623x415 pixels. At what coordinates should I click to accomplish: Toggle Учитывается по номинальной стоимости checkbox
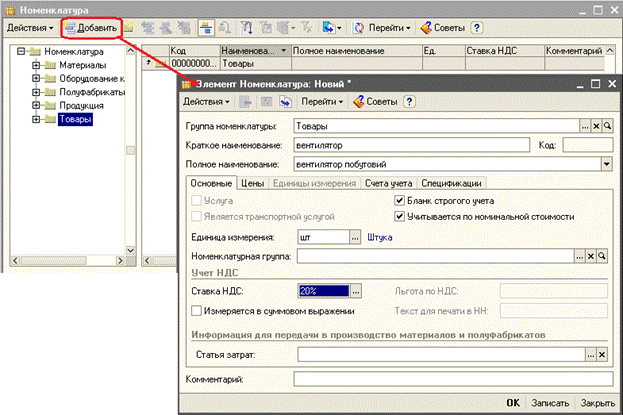click(401, 215)
